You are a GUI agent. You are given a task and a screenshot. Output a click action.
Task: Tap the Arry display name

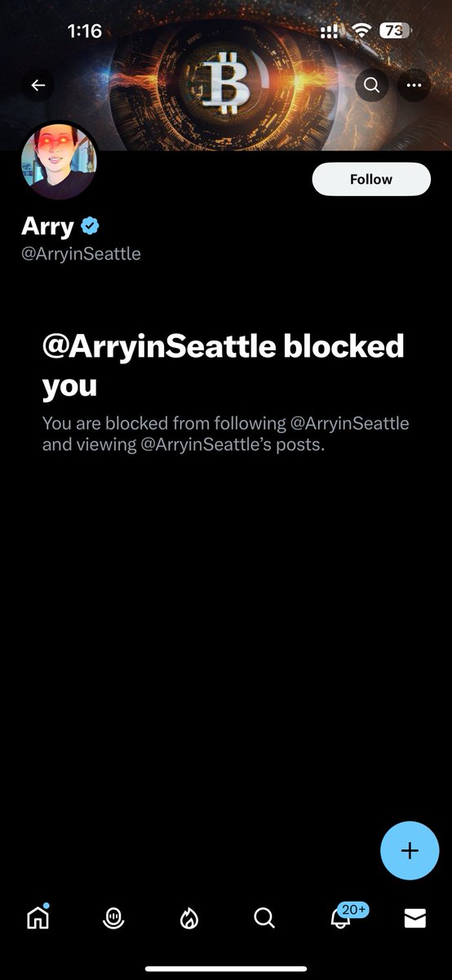click(x=47, y=225)
